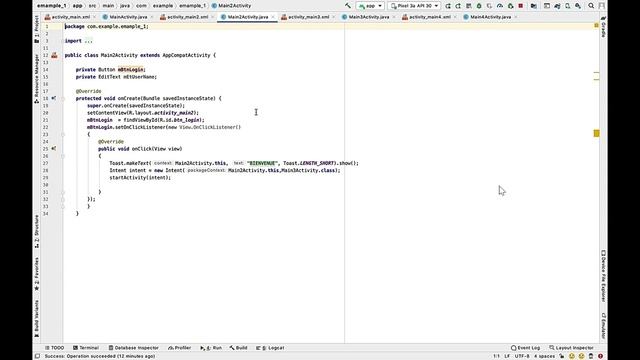
Task: Click the emample_1 project breadcrumb
Action: (52, 6)
